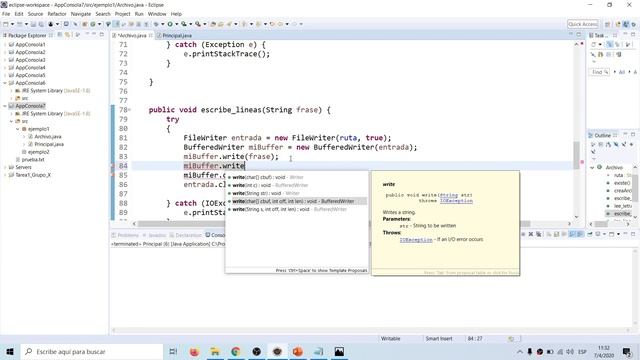Click the Quick Access field
Viewport: 640px width, 360px height.
[x=583, y=24]
